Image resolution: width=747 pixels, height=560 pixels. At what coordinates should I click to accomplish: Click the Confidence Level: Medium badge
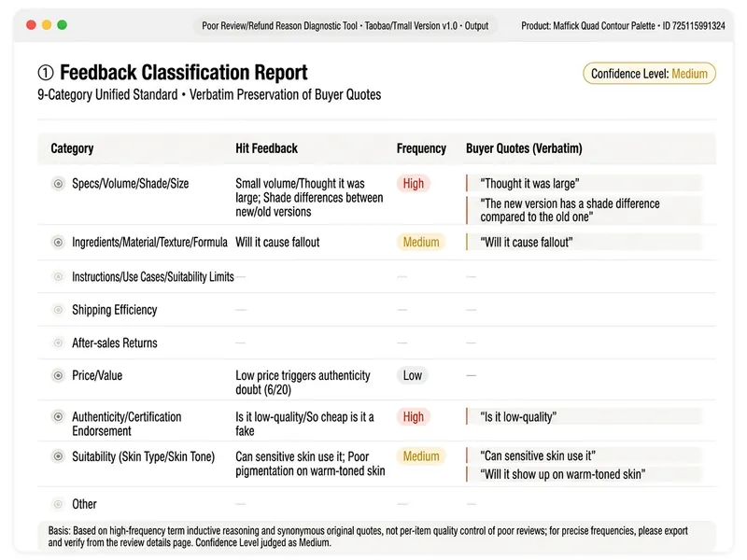(x=649, y=74)
